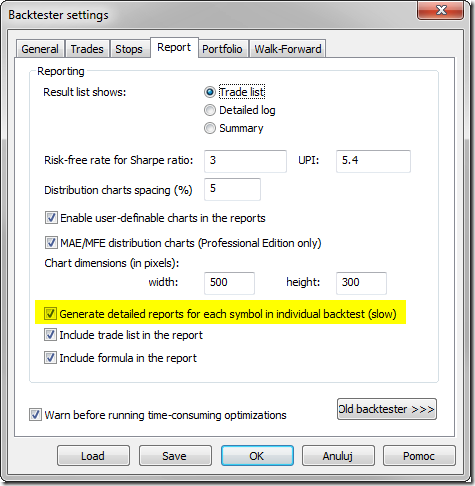Select the Stops tab
Image resolution: width=475 pixels, height=486 pixels.
[129, 49]
